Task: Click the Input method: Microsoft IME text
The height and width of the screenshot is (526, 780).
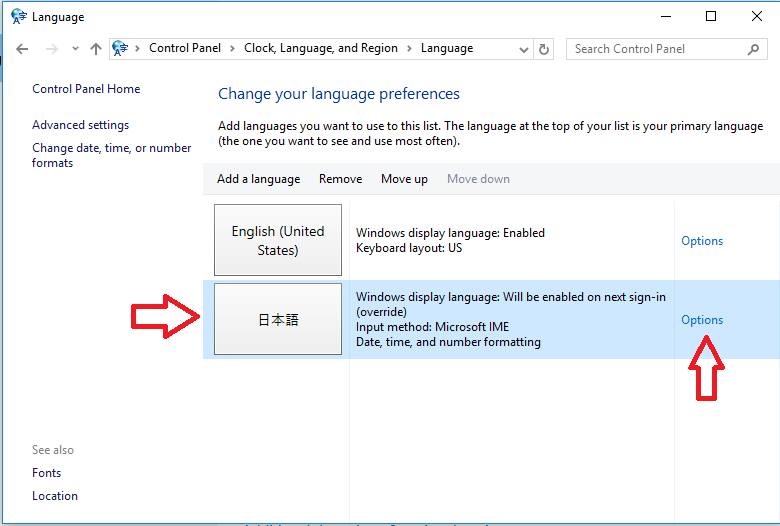Action: [x=432, y=327]
